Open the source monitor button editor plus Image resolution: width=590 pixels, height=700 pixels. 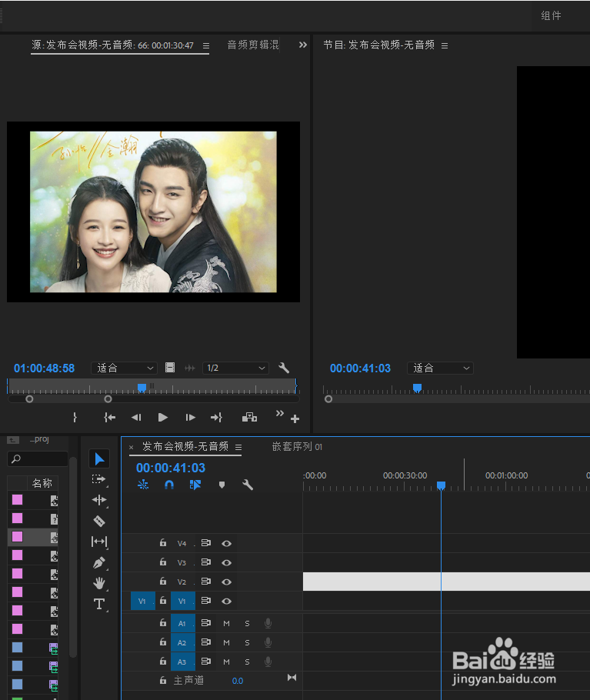click(295, 418)
